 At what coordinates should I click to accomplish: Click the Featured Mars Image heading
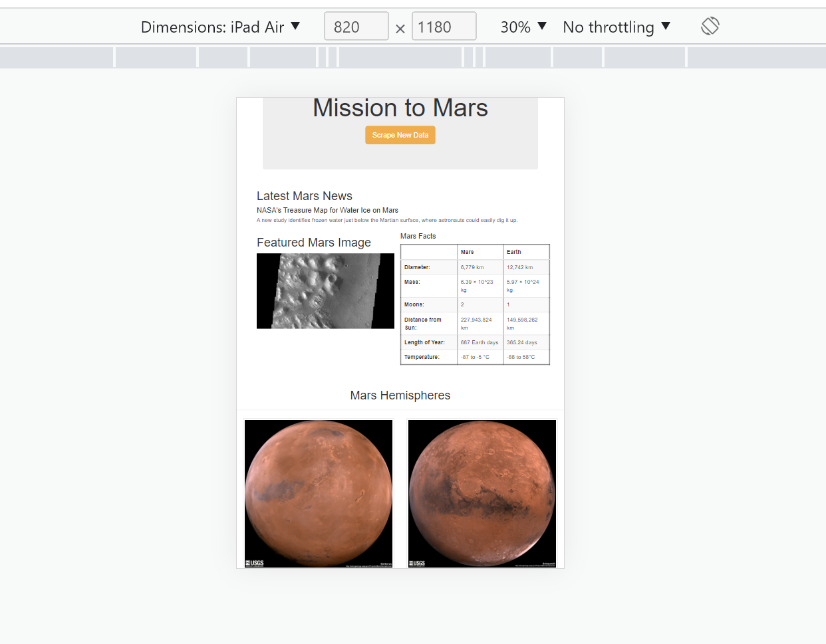coord(314,243)
